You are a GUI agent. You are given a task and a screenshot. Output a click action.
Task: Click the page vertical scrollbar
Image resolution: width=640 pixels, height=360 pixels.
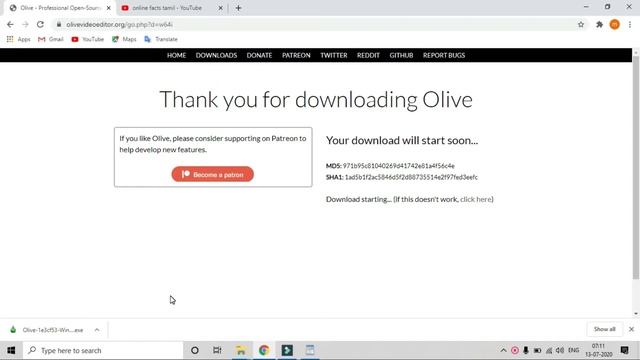click(x=636, y=167)
